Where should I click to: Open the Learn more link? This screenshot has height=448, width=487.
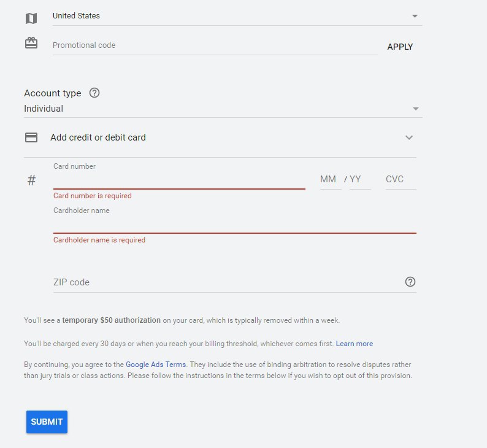(x=355, y=344)
